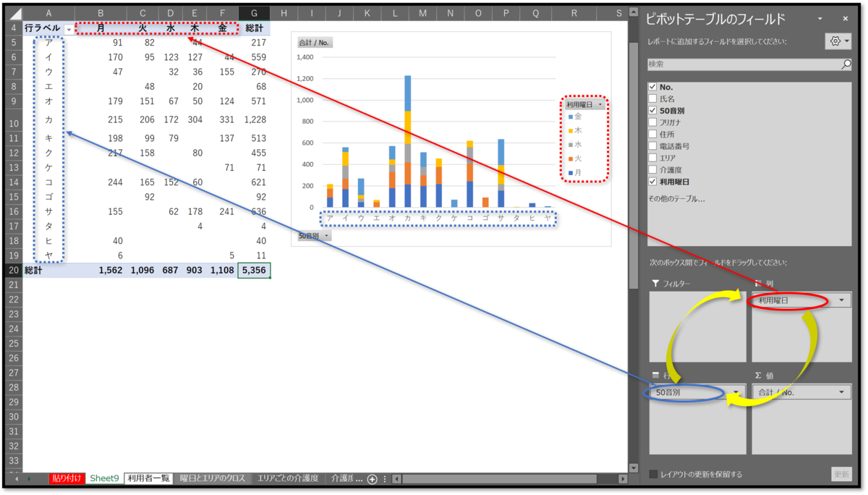Switch to the 利用者一覧 sheet tab

148,478
